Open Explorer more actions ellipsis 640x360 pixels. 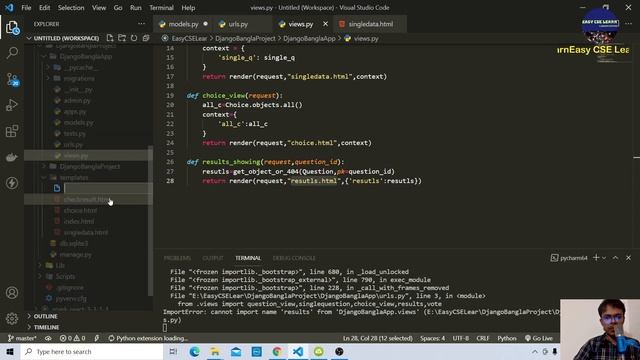(x=141, y=24)
